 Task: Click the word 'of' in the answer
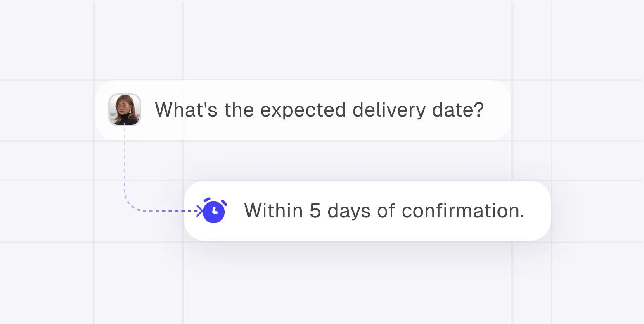(386, 211)
